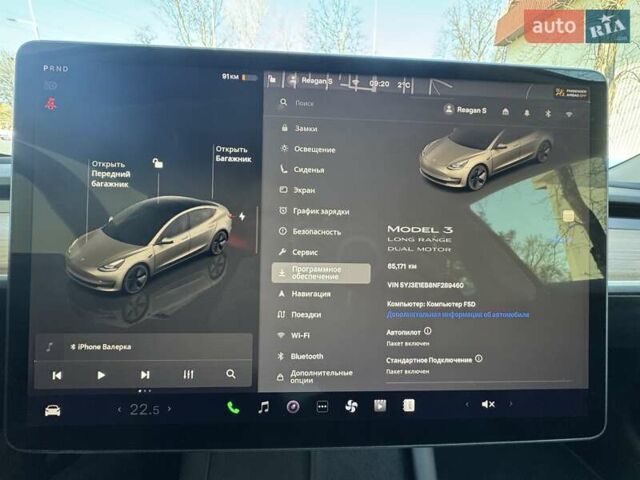The image size is (640, 480).
Task: Open the owner's manual app
Action: [409, 405]
